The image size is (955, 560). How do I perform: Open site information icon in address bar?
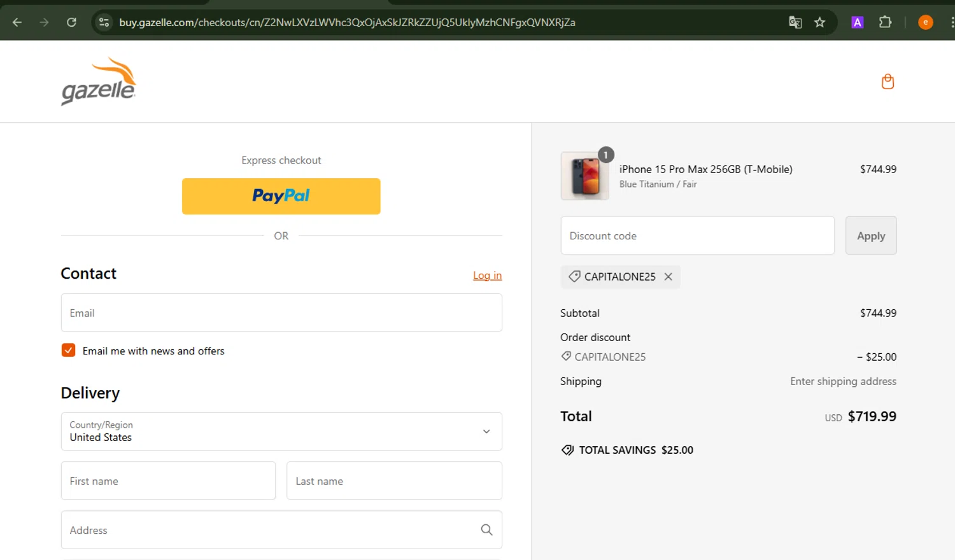pyautogui.click(x=104, y=22)
